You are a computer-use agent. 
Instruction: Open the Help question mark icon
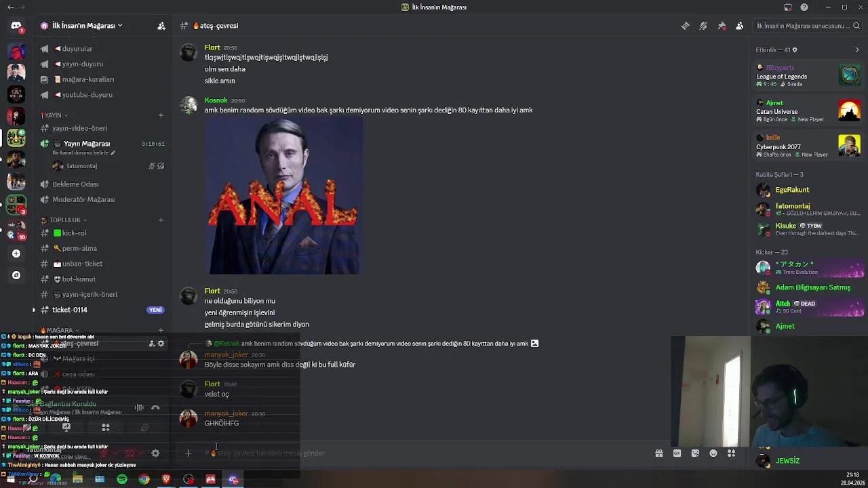tap(804, 7)
